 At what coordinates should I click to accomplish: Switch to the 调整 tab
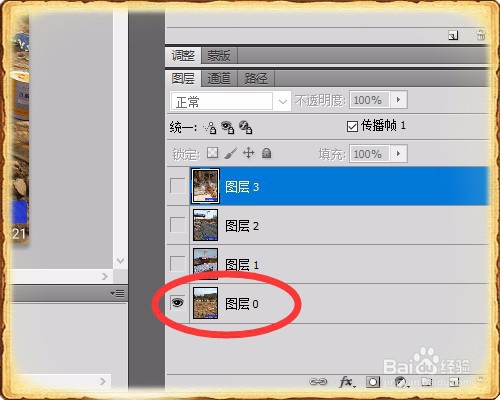183,55
